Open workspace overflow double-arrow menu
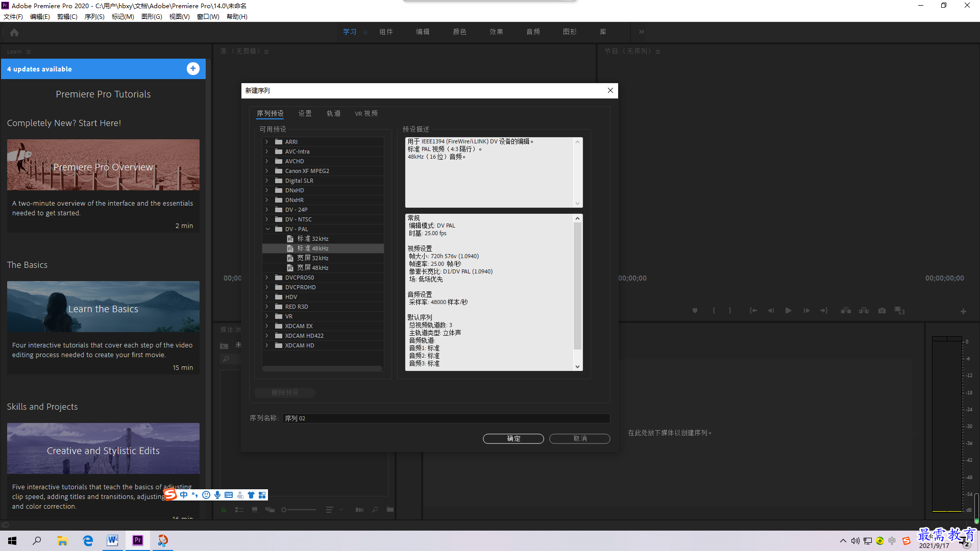Screen dimensions: 980x551 click(642, 32)
